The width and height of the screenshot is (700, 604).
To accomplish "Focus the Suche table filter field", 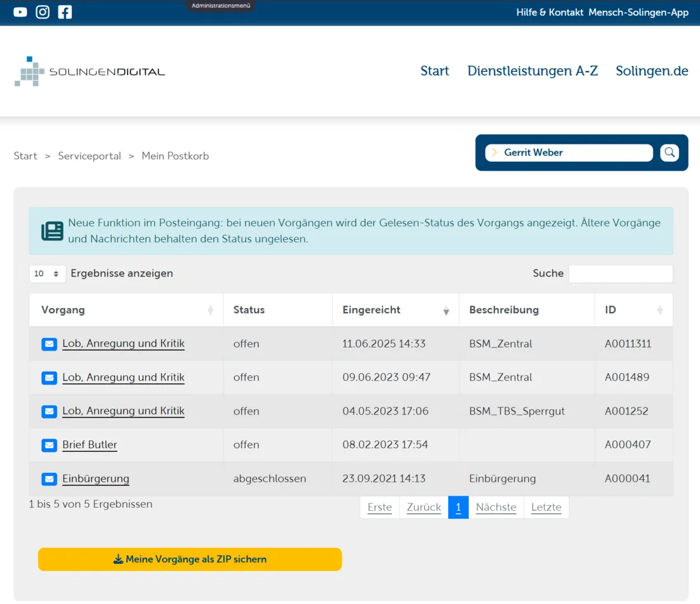I will pos(620,274).
